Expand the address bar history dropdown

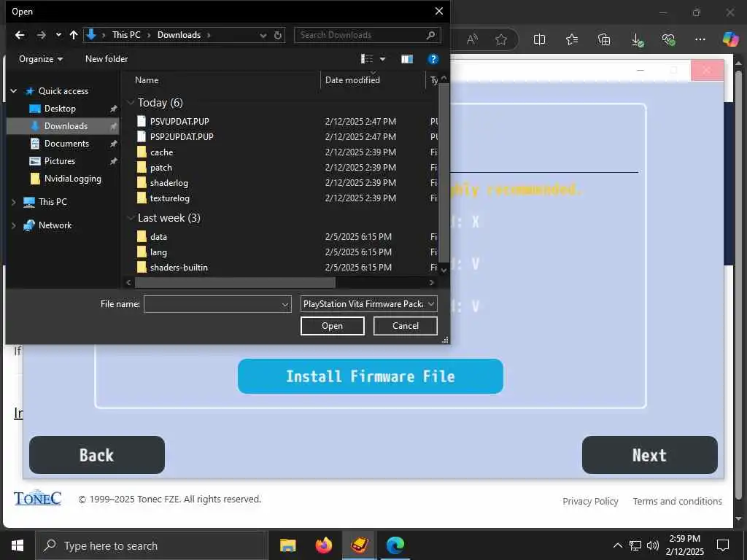tap(263, 35)
